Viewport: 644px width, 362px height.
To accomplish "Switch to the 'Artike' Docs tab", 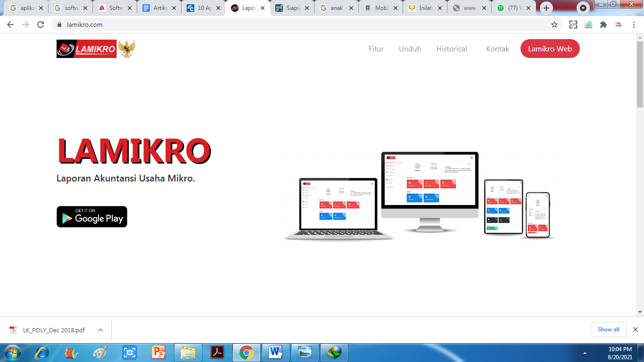I will pos(159,8).
